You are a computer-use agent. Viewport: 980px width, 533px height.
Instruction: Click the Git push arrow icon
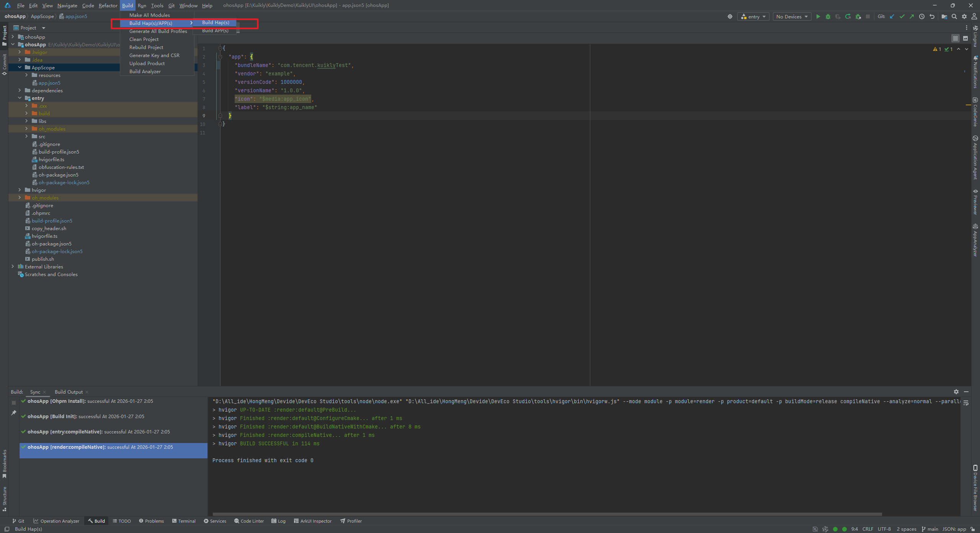click(912, 16)
